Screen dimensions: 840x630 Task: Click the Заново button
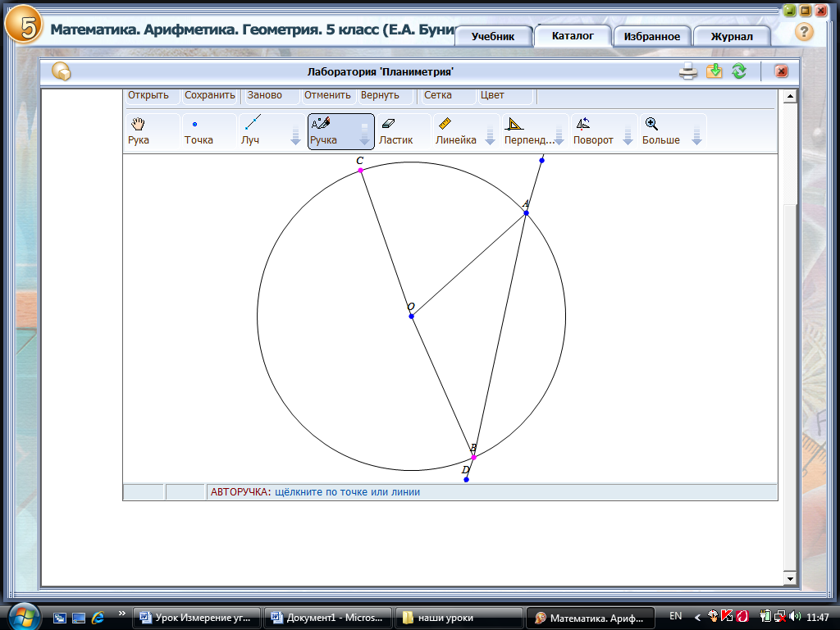click(271, 95)
